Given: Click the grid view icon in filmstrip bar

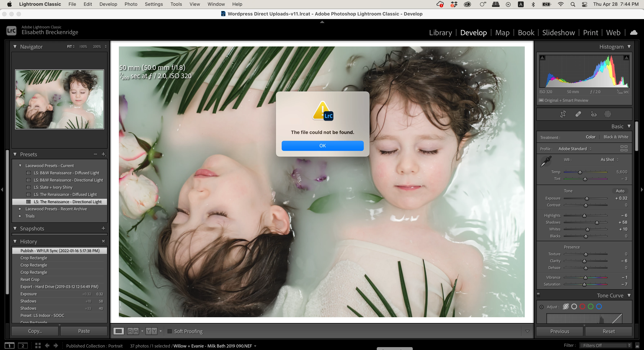Looking at the screenshot, I should point(38,346).
